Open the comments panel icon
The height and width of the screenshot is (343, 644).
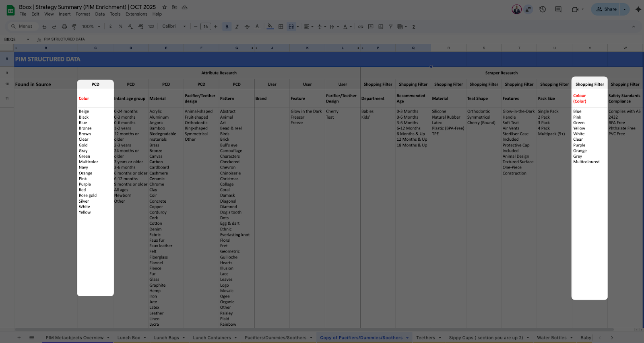pyautogui.click(x=558, y=9)
